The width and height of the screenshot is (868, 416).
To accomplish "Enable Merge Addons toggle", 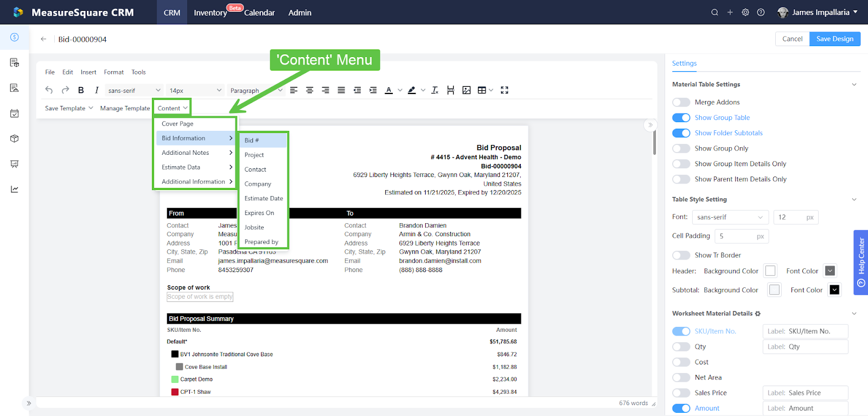I will [x=681, y=102].
